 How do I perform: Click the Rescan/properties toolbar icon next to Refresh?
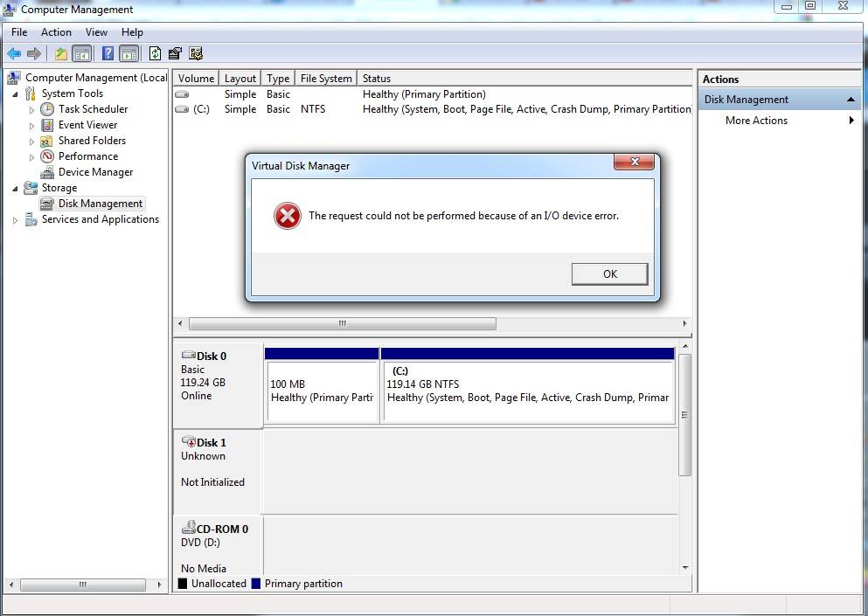[x=175, y=53]
